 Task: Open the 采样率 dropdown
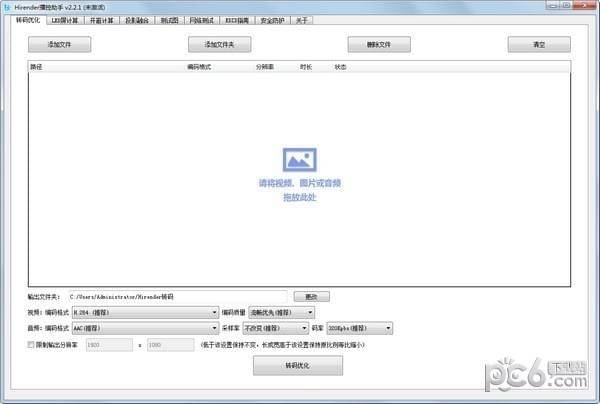276,328
